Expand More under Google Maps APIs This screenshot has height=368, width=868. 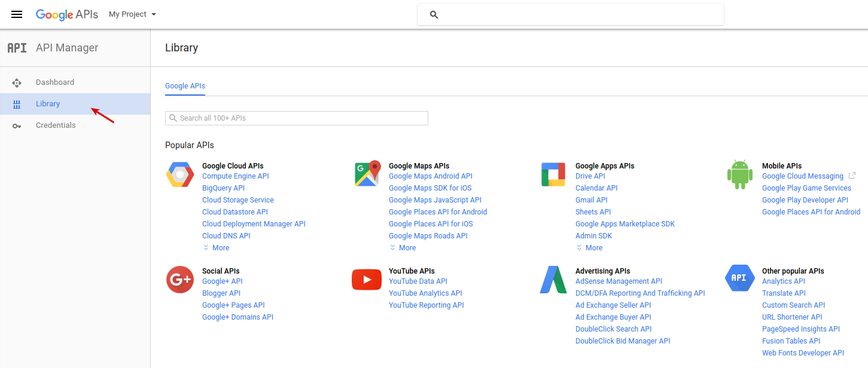[403, 248]
